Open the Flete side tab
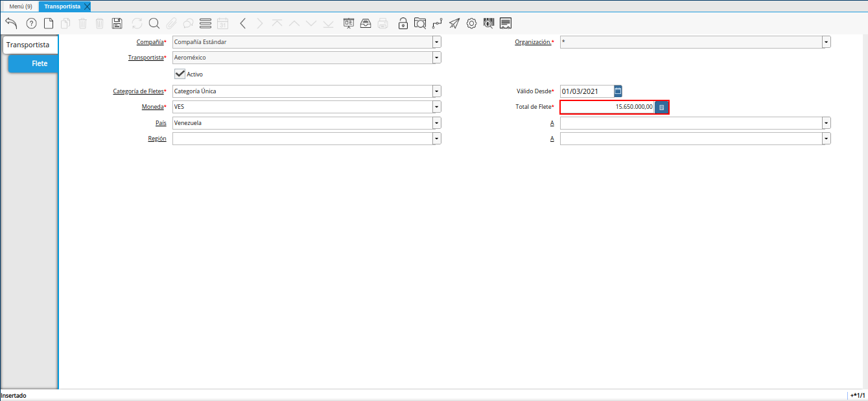This screenshot has width=868, height=401. pos(34,63)
